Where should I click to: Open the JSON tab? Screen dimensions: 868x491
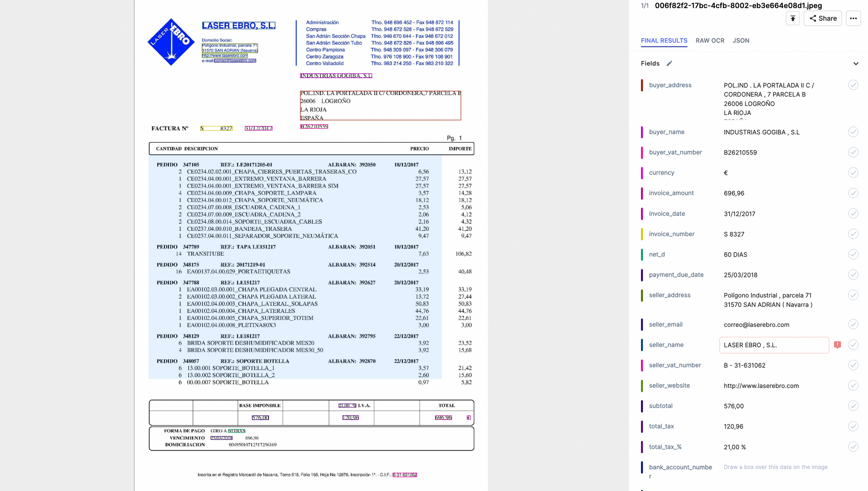741,40
